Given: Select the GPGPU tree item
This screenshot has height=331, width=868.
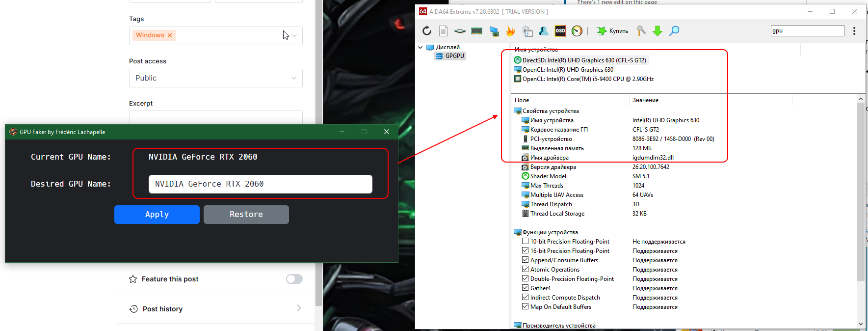Looking at the screenshot, I should coord(450,56).
